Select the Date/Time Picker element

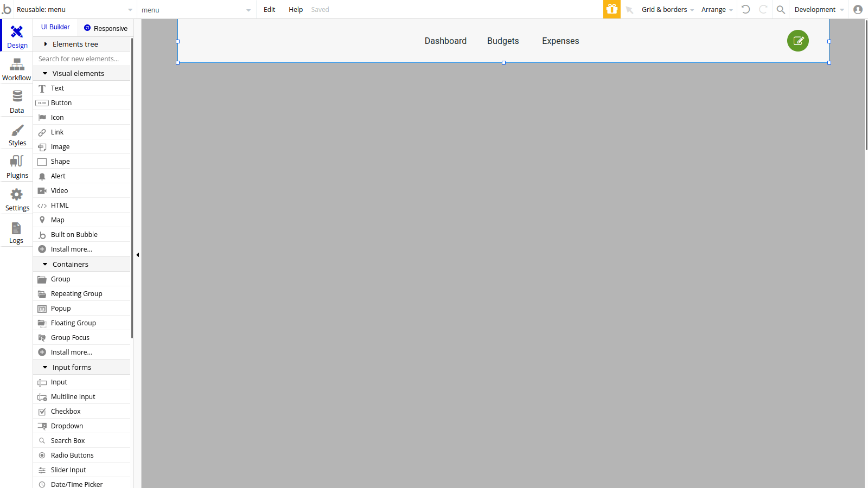tap(82, 483)
